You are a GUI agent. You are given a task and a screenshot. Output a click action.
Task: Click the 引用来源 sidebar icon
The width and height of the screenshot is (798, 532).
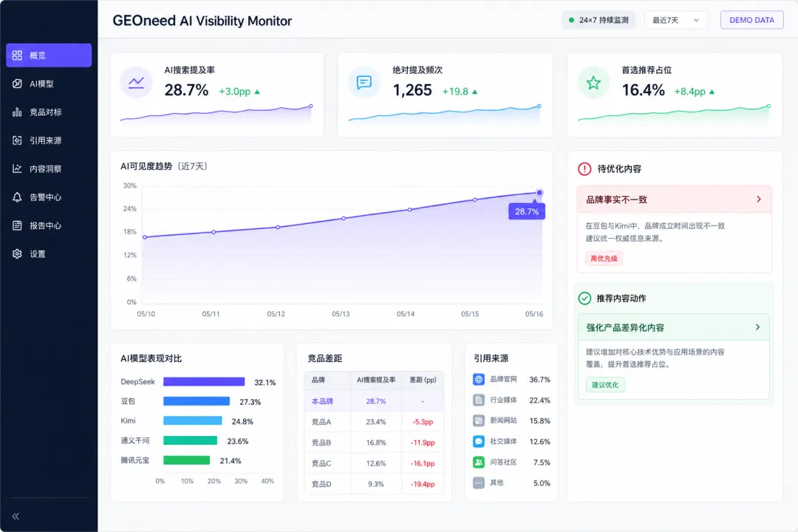click(x=17, y=140)
